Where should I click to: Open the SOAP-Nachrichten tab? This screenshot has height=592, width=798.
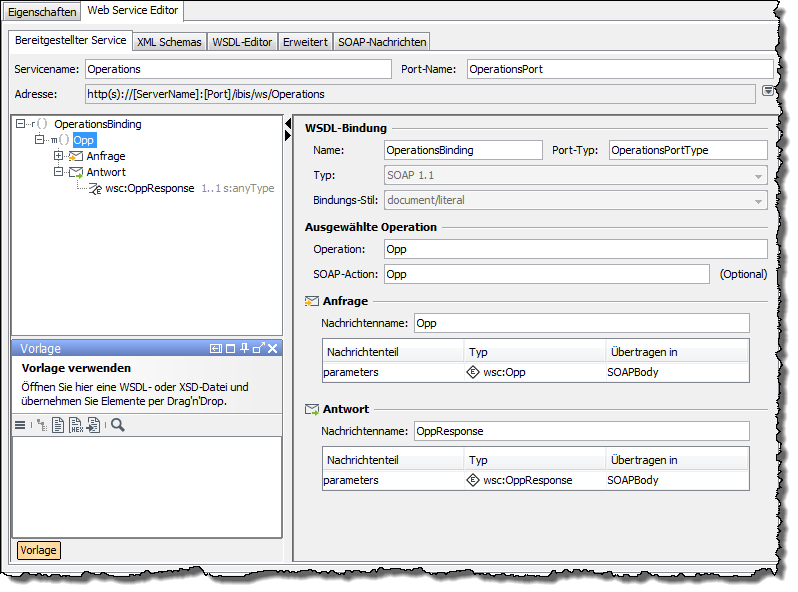(382, 42)
